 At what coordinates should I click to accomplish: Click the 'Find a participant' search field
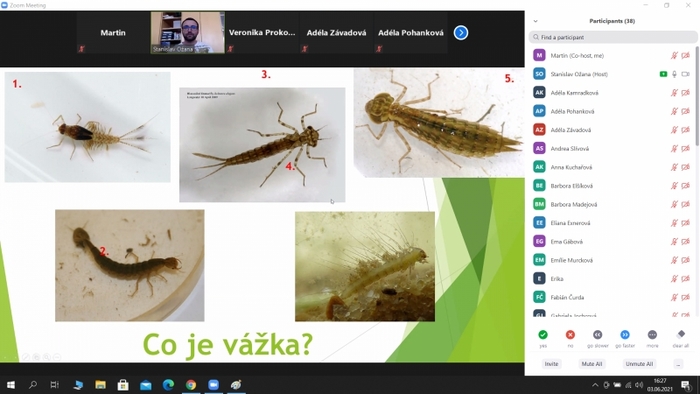point(612,37)
